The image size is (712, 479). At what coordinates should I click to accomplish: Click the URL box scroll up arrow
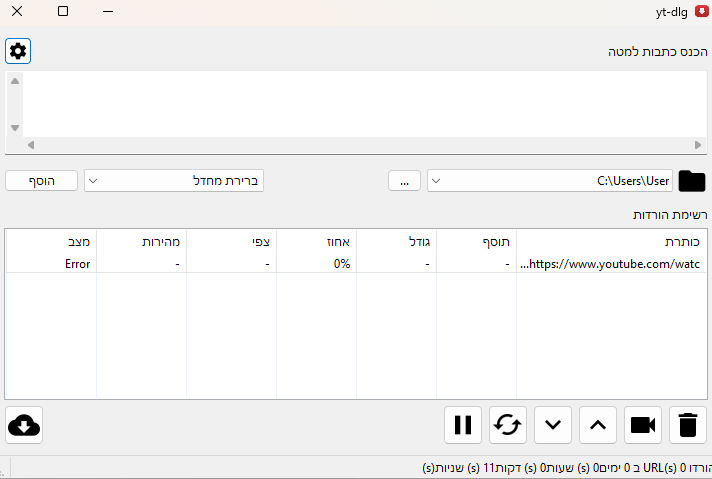[x=15, y=81]
